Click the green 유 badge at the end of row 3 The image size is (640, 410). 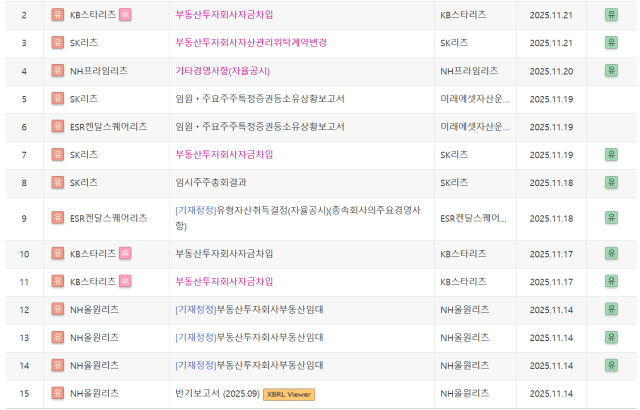pos(611,42)
